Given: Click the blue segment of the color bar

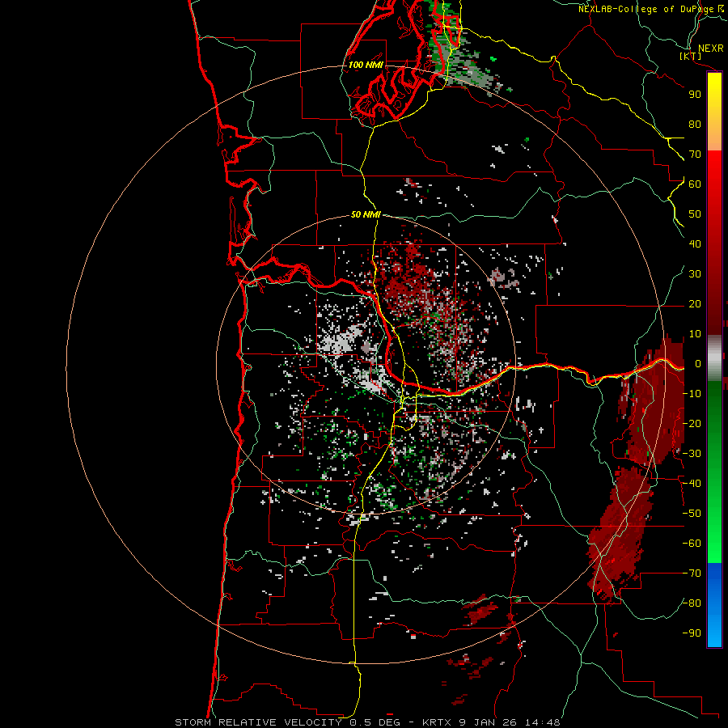Looking at the screenshot, I should pos(714,604).
